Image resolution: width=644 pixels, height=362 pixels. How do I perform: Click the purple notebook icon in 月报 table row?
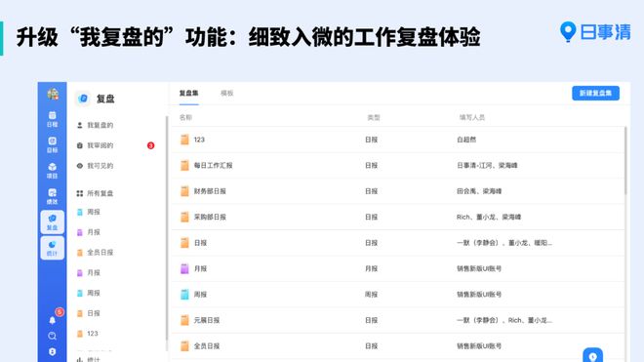pos(184,268)
